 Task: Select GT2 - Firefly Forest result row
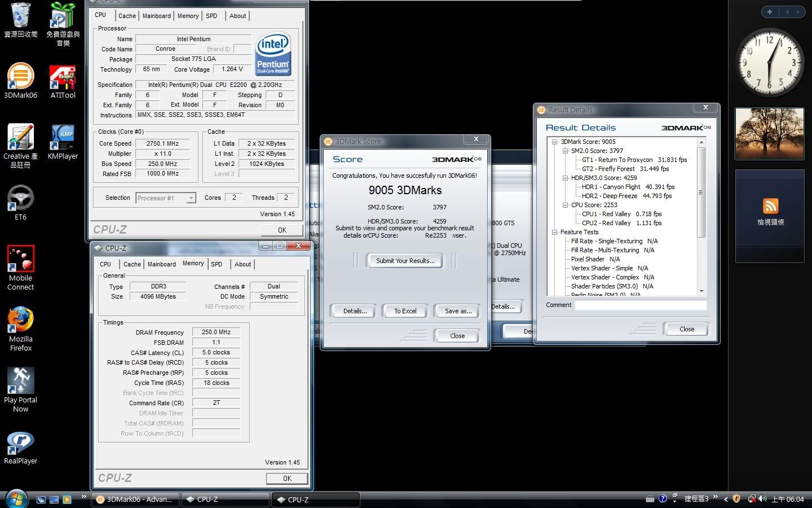coord(625,169)
